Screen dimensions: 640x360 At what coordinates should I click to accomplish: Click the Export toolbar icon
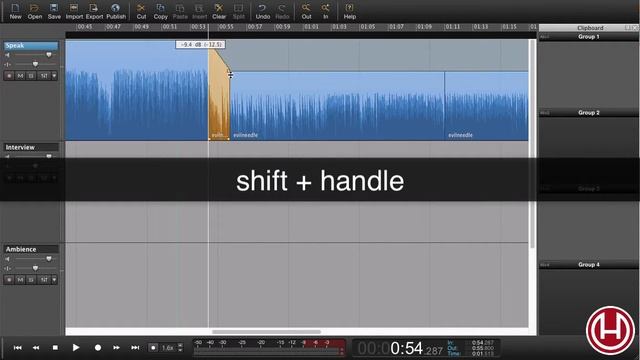coord(94,11)
